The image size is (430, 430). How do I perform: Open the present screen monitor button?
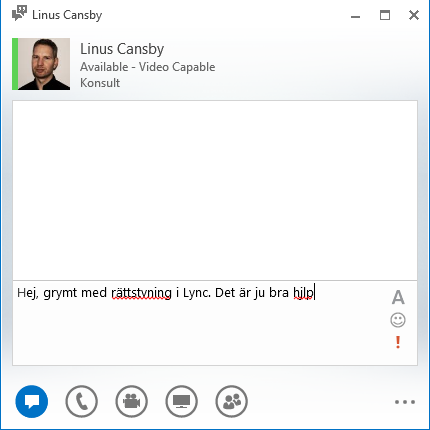pyautogui.click(x=182, y=401)
